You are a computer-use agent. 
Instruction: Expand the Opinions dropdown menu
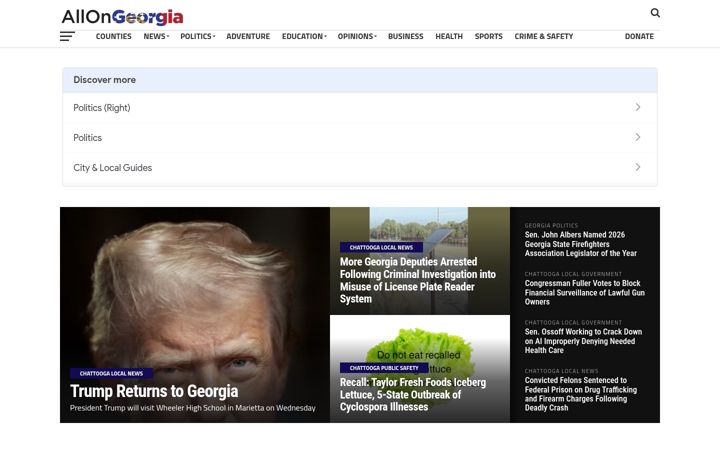[x=357, y=36]
